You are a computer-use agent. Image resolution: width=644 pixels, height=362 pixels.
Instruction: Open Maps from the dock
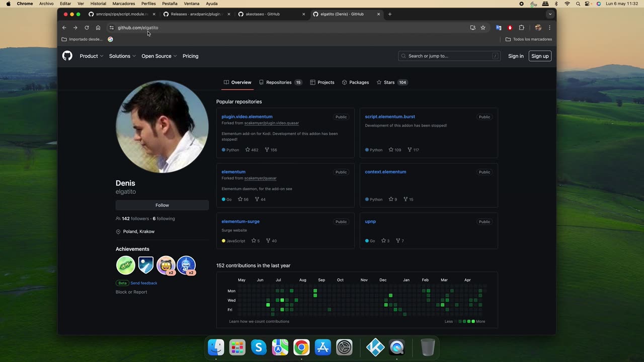280,347
